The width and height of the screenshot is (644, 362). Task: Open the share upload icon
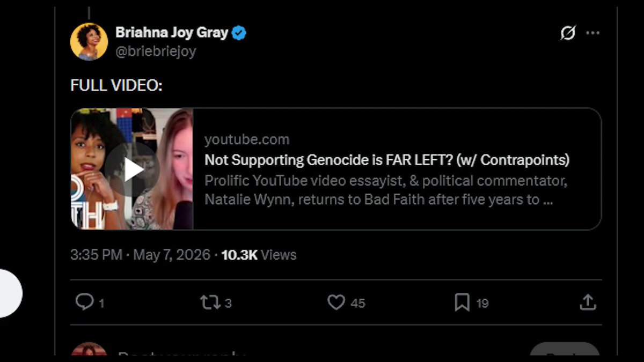588,302
